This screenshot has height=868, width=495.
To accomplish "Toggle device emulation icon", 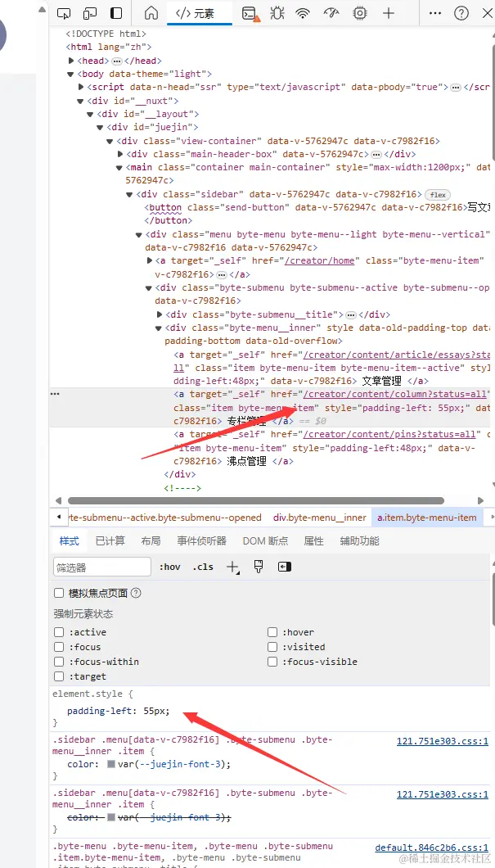I will pos(90,13).
